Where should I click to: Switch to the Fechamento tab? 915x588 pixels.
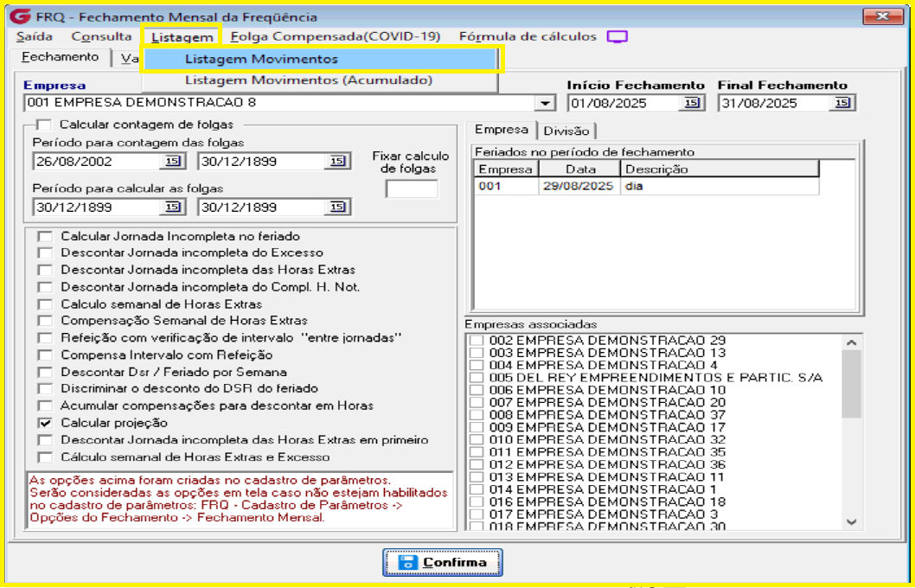pos(60,57)
